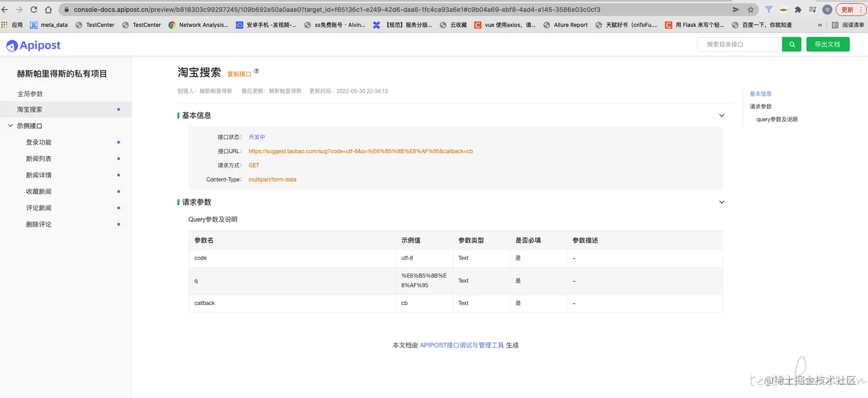Jump to query参数及说明 in the right outline
The width and height of the screenshot is (868, 398).
(777, 119)
